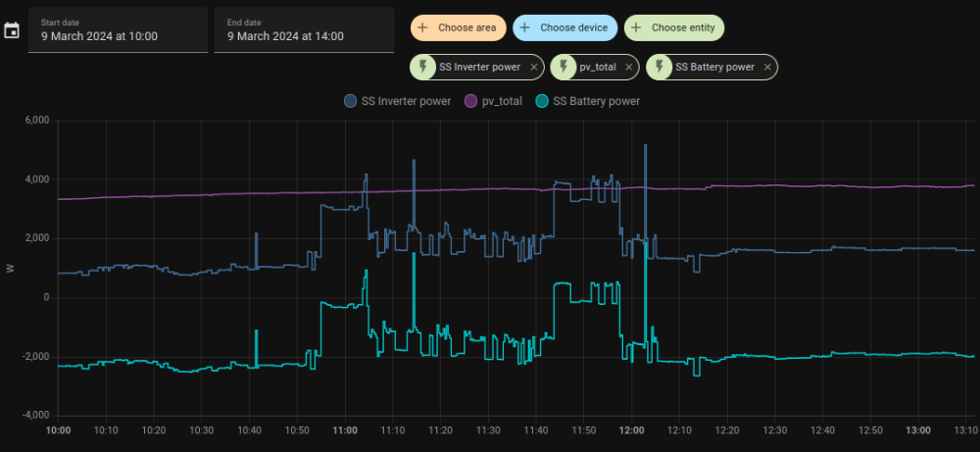Click plus icon on Choose entity chip
The height and width of the screenshot is (452, 980).
(636, 27)
